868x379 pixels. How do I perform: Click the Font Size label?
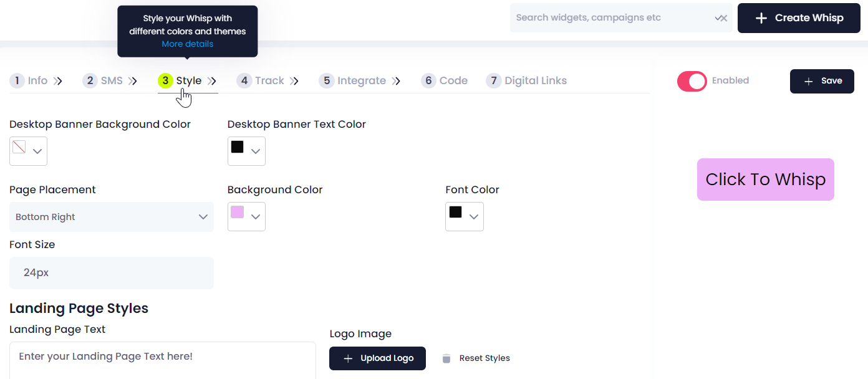[32, 245]
